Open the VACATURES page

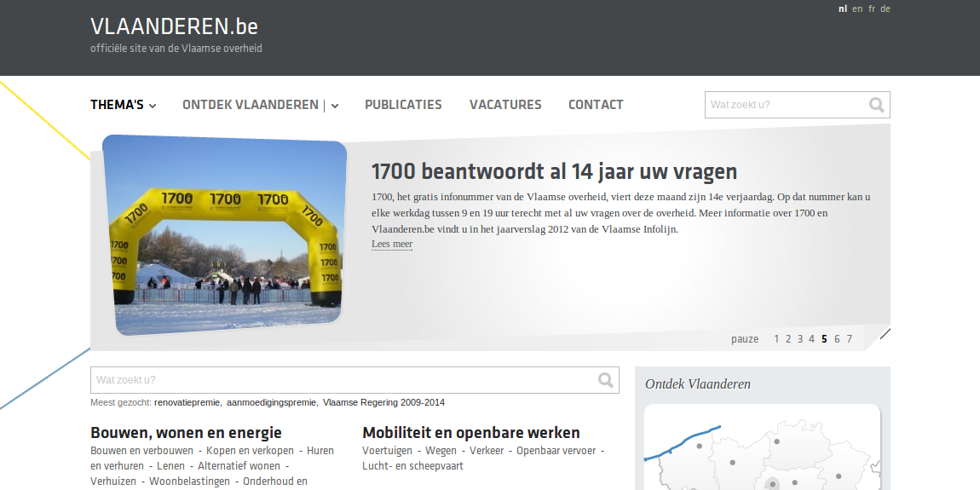(x=505, y=104)
